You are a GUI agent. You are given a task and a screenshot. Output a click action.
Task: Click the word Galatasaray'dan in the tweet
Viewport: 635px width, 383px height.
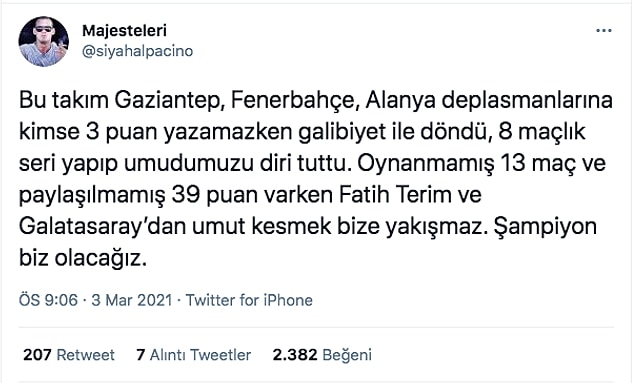tap(102, 227)
